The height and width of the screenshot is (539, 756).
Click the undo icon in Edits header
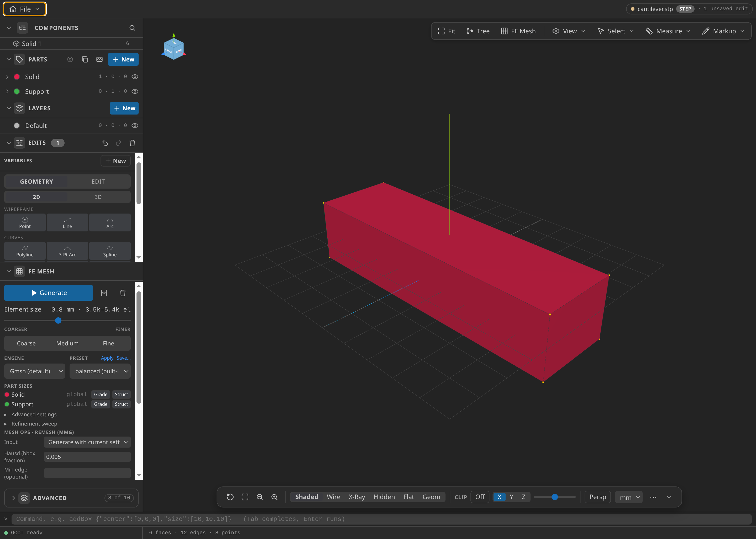(105, 143)
